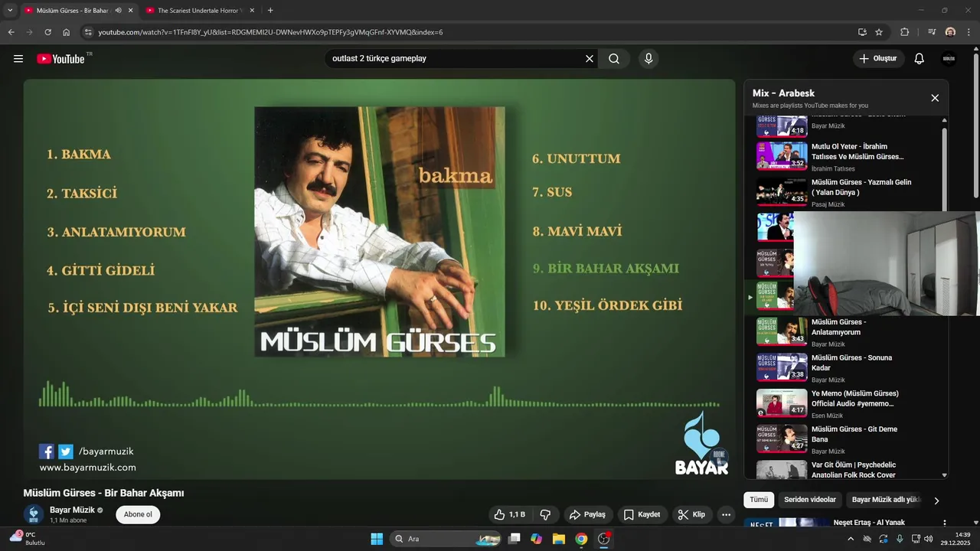The width and height of the screenshot is (980, 551).
Task: Close the Mix - Arabesk playlist panel
Action: [x=935, y=98]
